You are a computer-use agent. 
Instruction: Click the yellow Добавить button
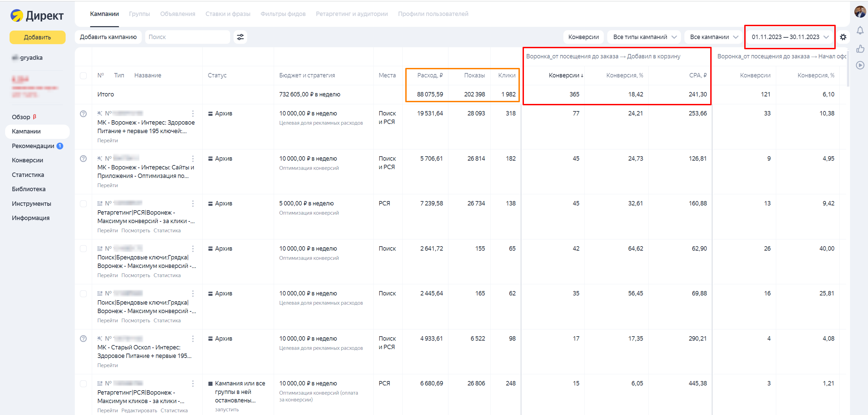point(37,37)
